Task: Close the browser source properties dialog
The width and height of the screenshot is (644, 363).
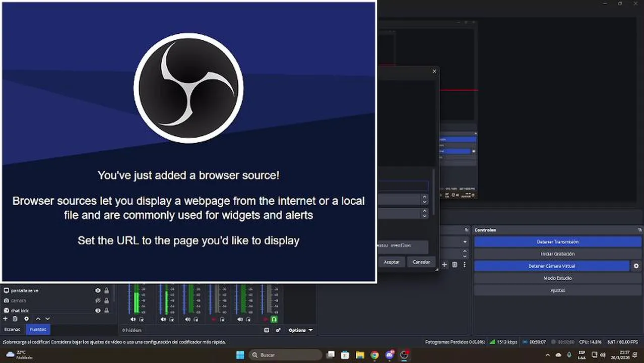Action: [x=434, y=72]
